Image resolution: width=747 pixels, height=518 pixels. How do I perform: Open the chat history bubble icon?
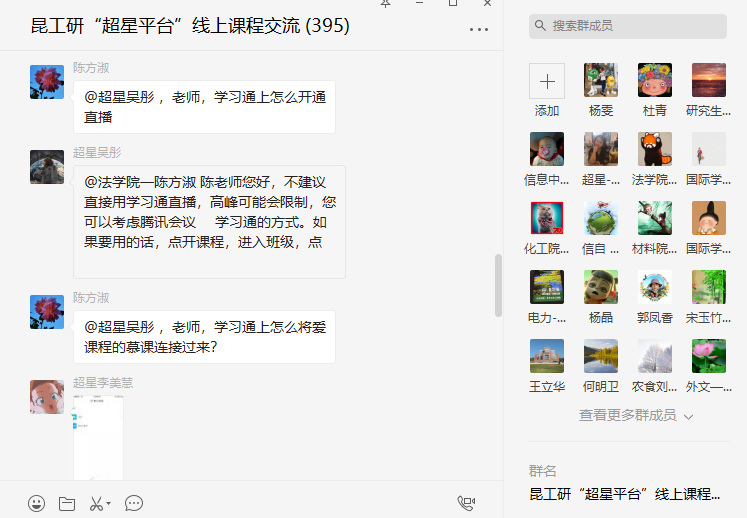tap(134, 503)
